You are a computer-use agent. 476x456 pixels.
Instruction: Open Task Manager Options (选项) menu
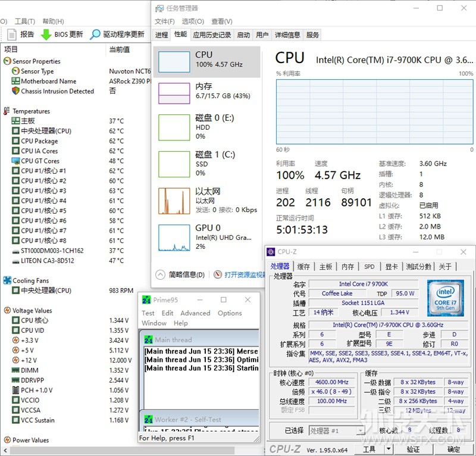(193, 21)
